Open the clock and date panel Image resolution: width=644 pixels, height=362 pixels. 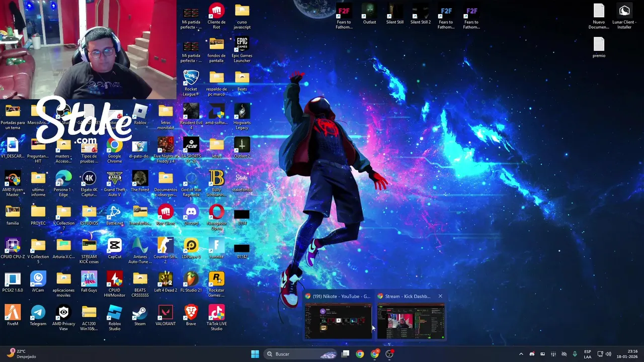[x=627, y=354]
